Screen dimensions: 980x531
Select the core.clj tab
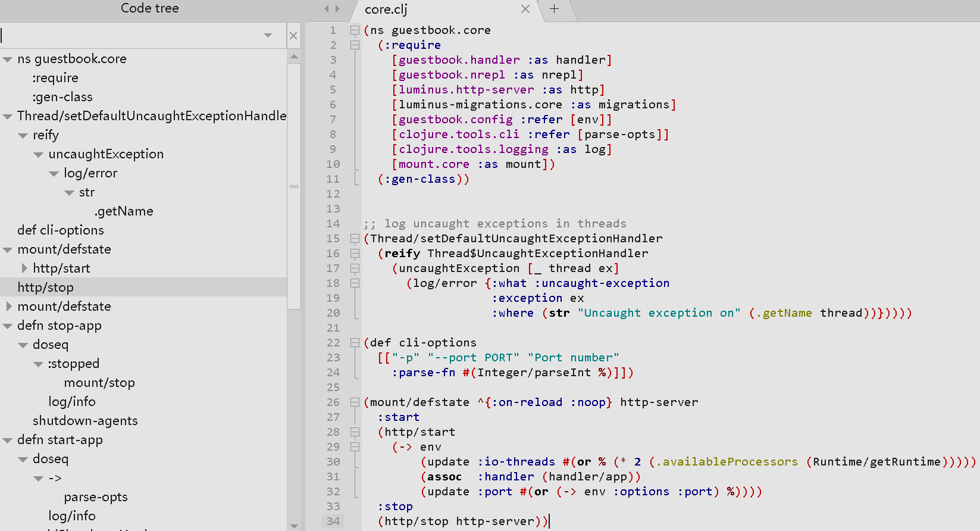(386, 10)
